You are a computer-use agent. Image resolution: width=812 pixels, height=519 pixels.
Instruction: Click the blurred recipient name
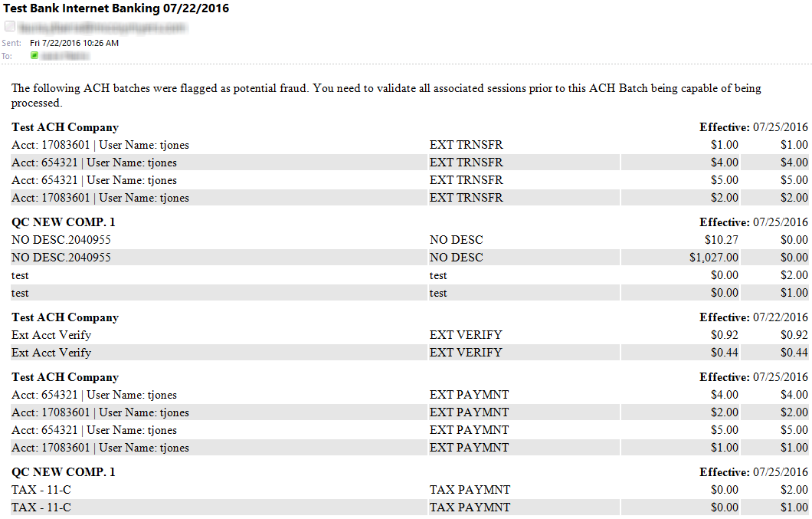click(x=64, y=56)
